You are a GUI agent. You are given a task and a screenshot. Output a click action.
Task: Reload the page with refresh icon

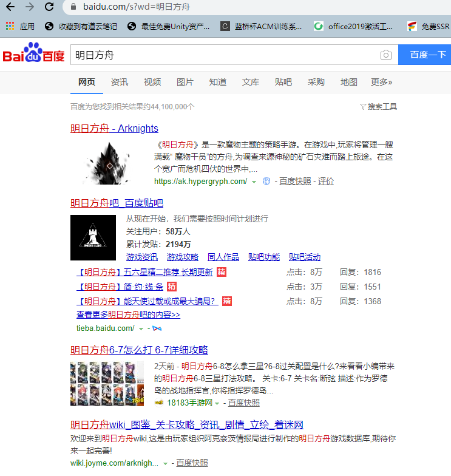click(x=49, y=7)
